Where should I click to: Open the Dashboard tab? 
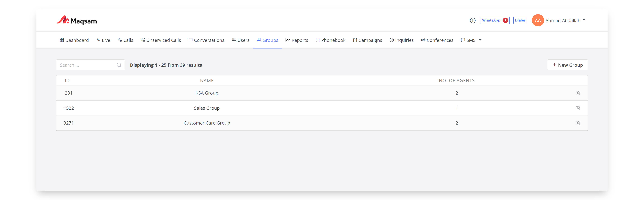point(74,40)
